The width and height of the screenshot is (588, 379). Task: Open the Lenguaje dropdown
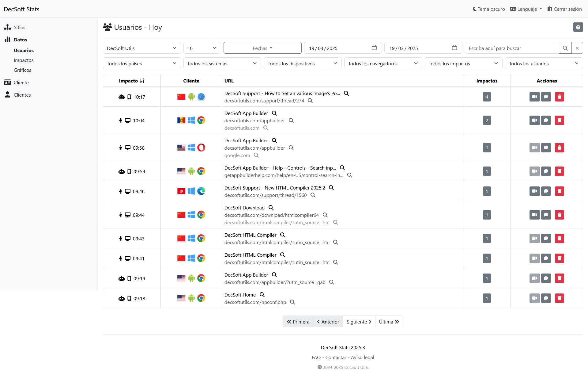pos(526,9)
